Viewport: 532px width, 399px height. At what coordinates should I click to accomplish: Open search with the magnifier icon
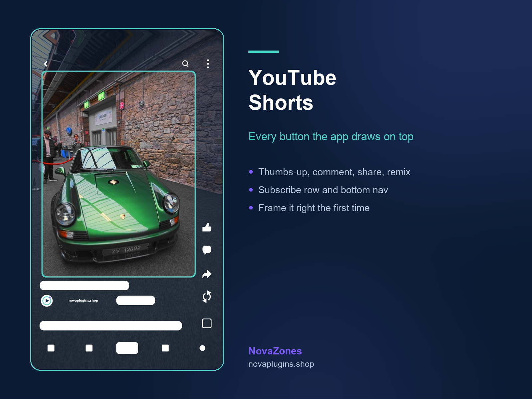click(186, 64)
